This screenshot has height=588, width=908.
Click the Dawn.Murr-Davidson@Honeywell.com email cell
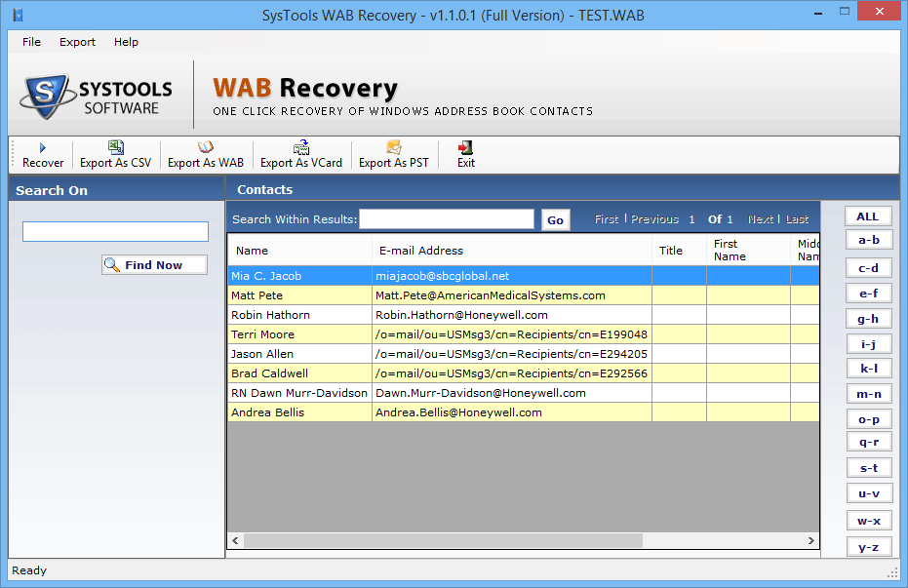pos(512,393)
